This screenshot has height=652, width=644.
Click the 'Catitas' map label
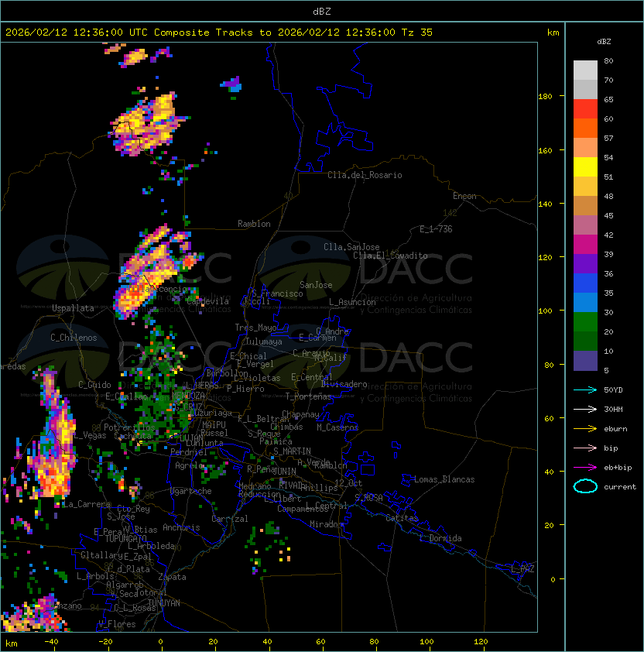point(402,518)
